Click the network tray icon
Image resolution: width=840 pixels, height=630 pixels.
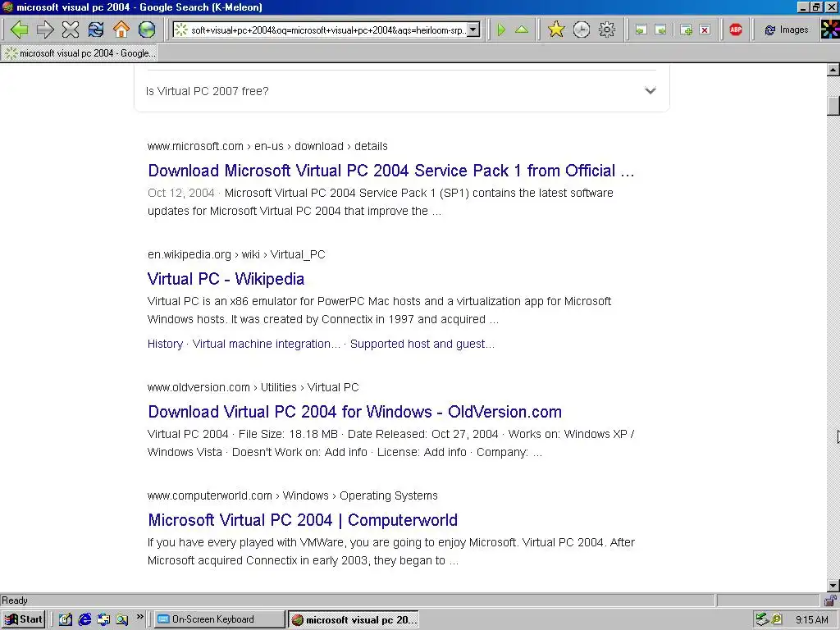762,619
